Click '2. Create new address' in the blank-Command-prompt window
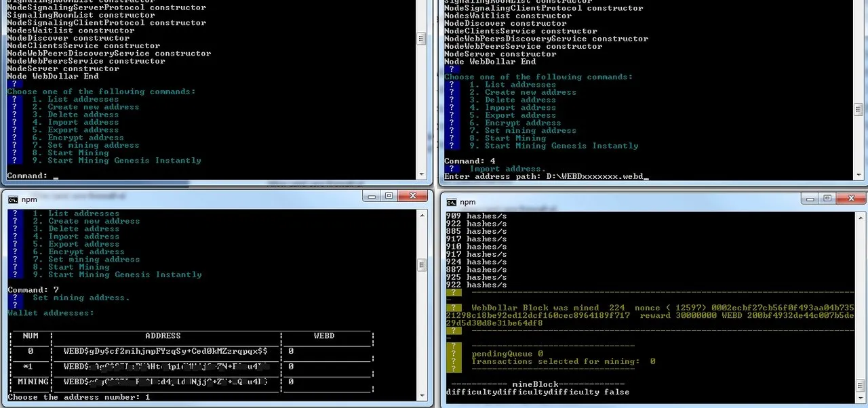 click(85, 107)
